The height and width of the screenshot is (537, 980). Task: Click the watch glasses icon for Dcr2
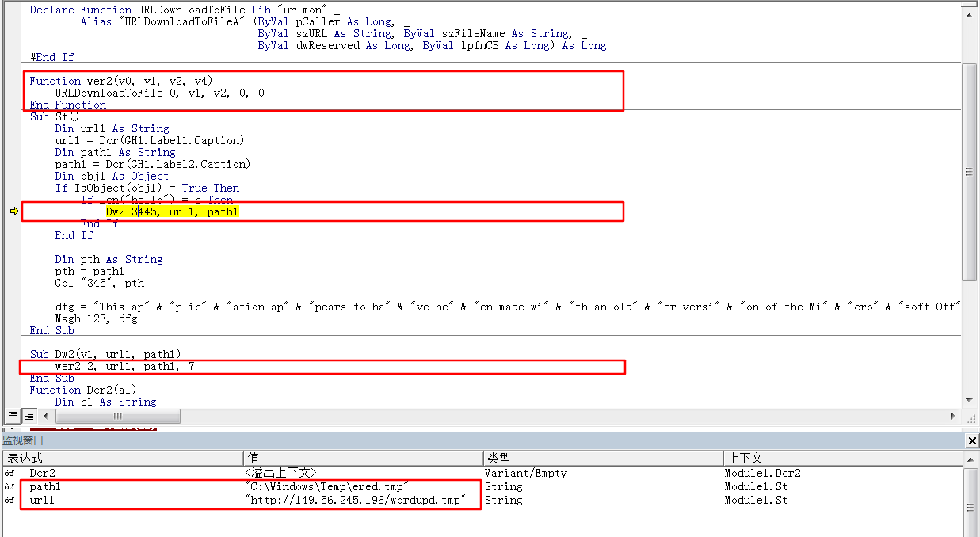pyautogui.click(x=10, y=474)
